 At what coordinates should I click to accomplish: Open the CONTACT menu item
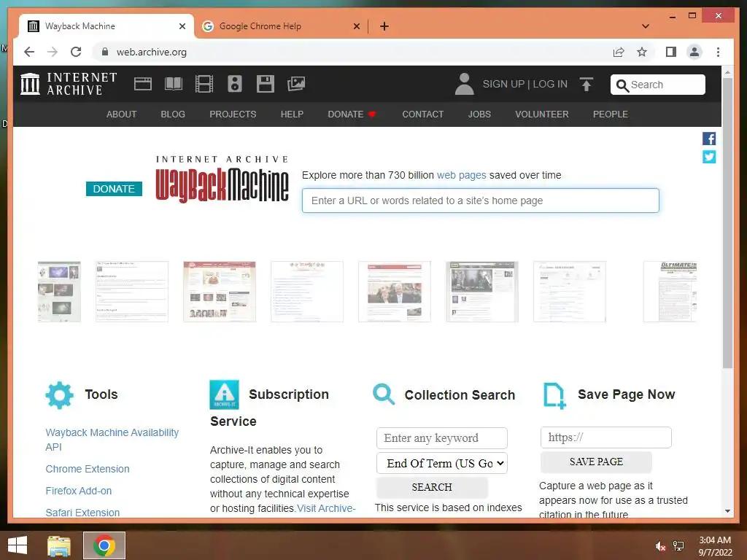click(422, 114)
